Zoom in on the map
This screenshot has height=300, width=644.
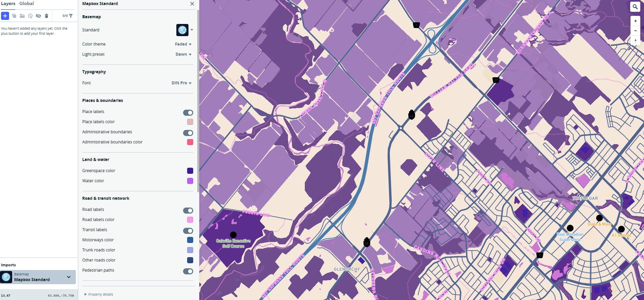click(x=635, y=21)
